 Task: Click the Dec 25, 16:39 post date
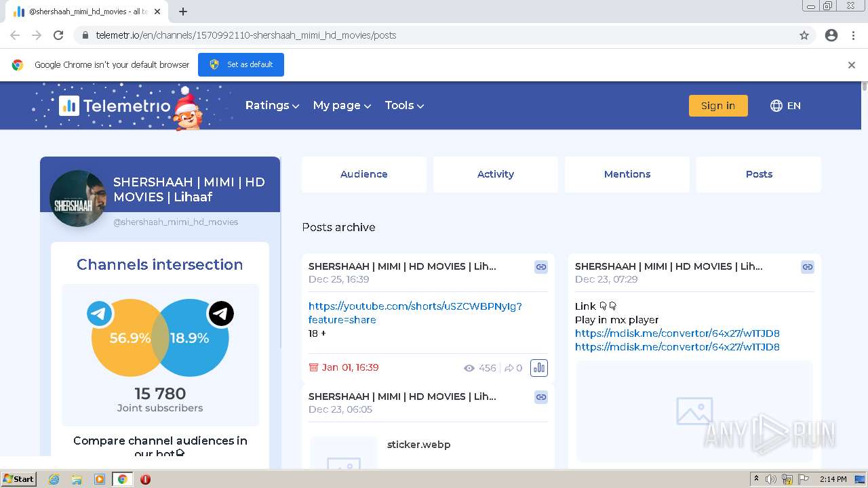(x=339, y=279)
